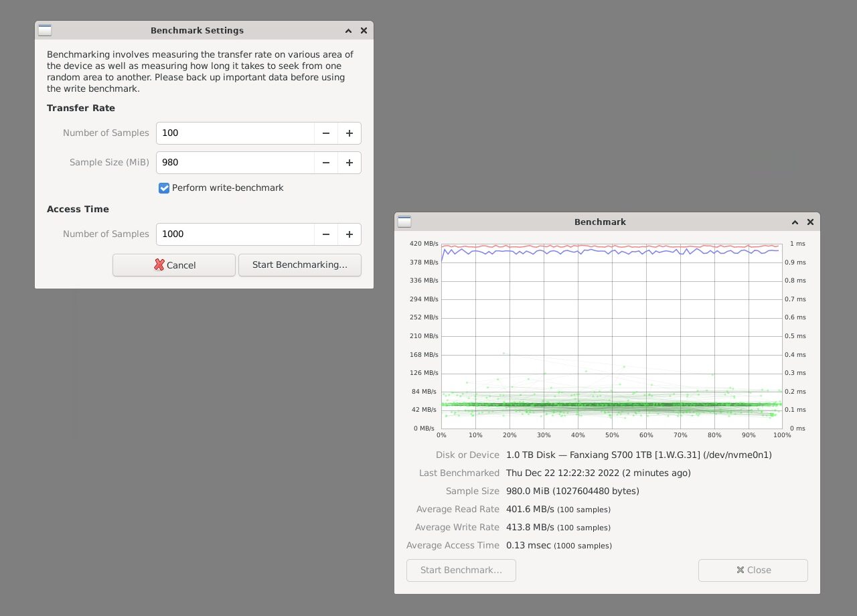Click Start Benchmark... in Benchmark window

point(461,570)
